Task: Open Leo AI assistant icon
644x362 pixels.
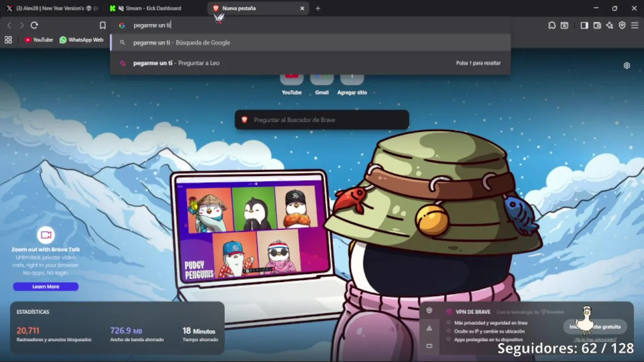Action: pyautogui.click(x=610, y=25)
